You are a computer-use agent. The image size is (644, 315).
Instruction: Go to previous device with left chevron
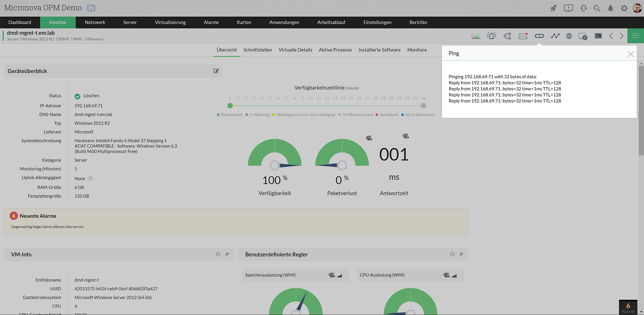pyautogui.click(x=611, y=36)
